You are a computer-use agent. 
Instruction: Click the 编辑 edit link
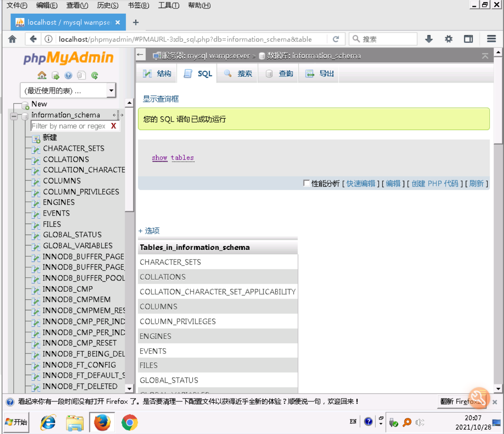[393, 184]
